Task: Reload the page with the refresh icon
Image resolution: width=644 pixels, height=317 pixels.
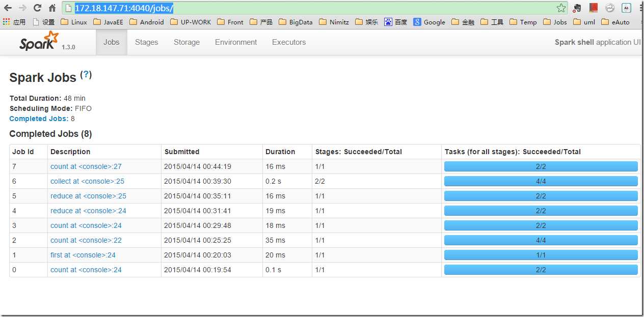Action: (37, 8)
